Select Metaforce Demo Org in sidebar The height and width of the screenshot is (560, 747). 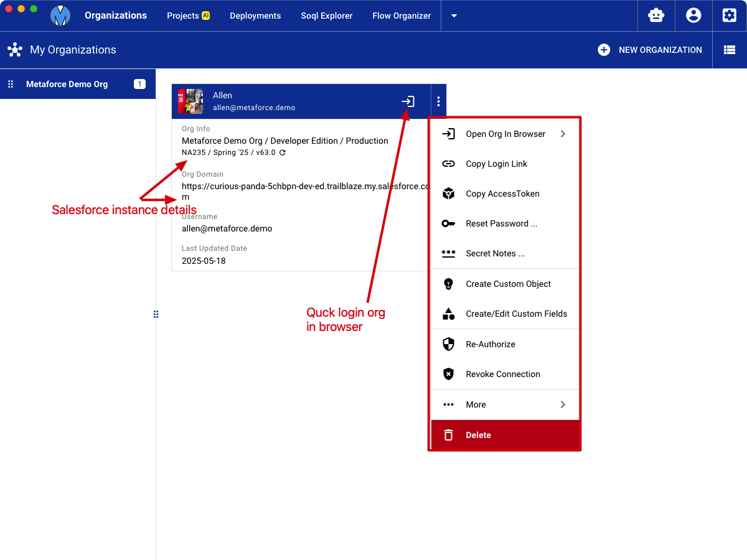78,84
